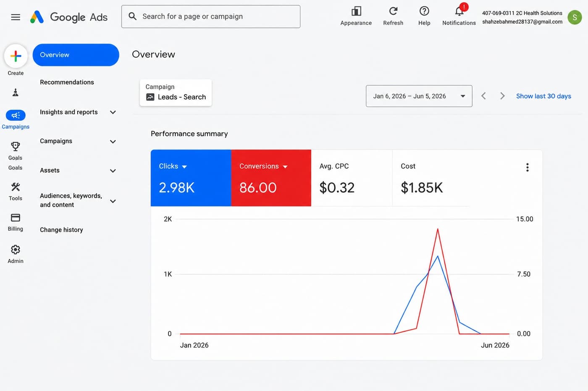Open the Admin gear icon
The height and width of the screenshot is (391, 588).
pyautogui.click(x=16, y=250)
